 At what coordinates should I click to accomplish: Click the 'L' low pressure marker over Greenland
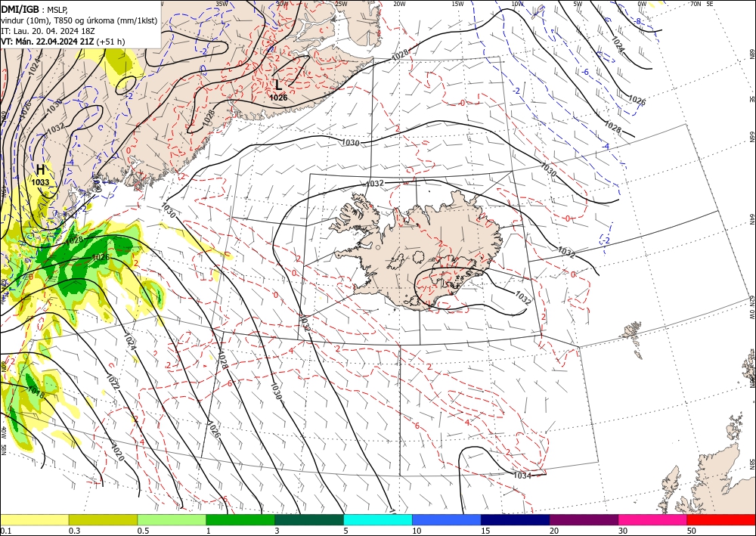(278, 85)
